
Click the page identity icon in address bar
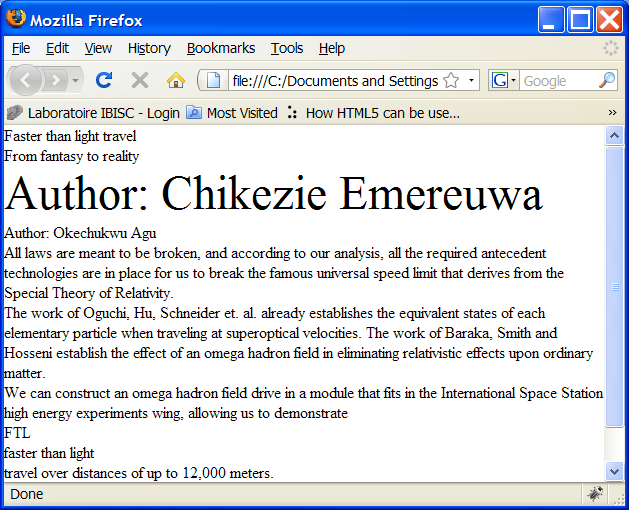213,80
